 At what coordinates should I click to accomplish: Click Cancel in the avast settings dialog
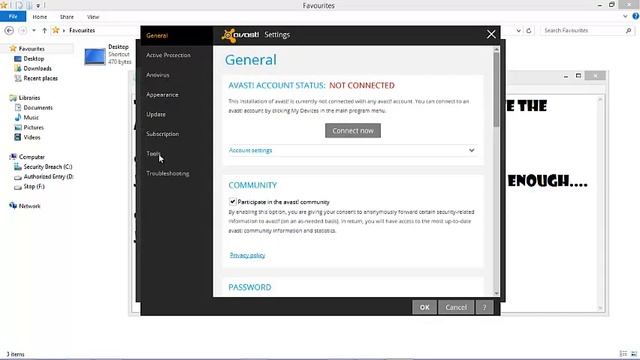click(456, 307)
